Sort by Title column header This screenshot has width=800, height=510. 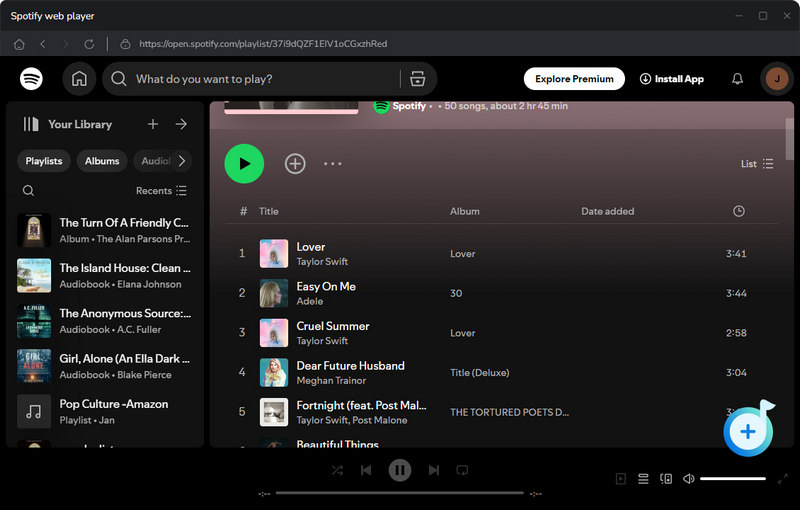tap(268, 211)
